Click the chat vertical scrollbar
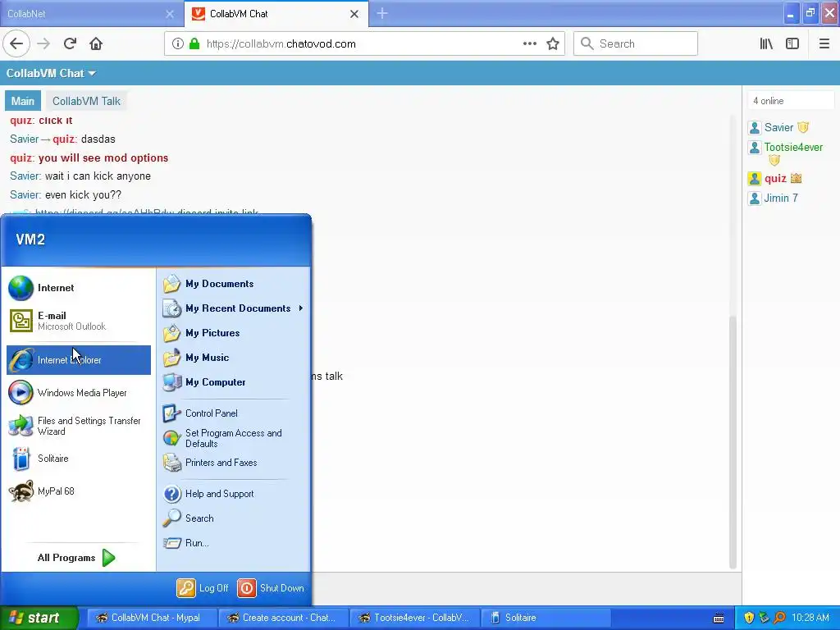Screen dimensions: 840x630 (x=733, y=442)
